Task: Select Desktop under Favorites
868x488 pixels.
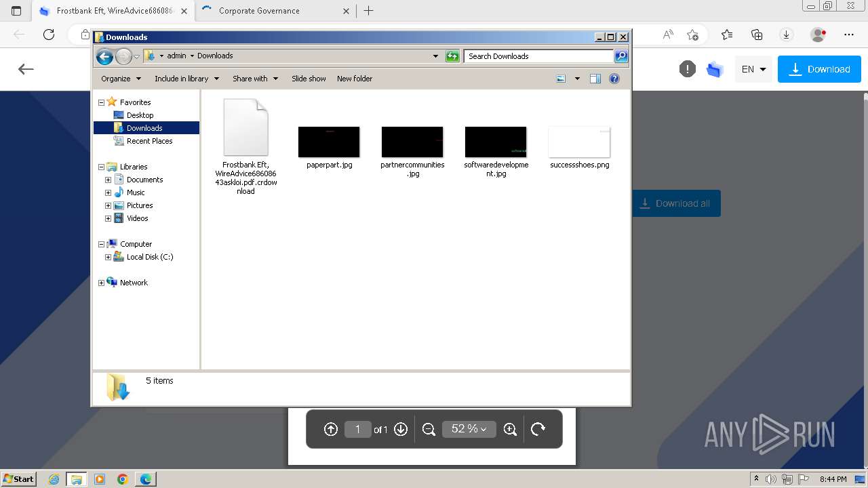Action: (x=140, y=115)
